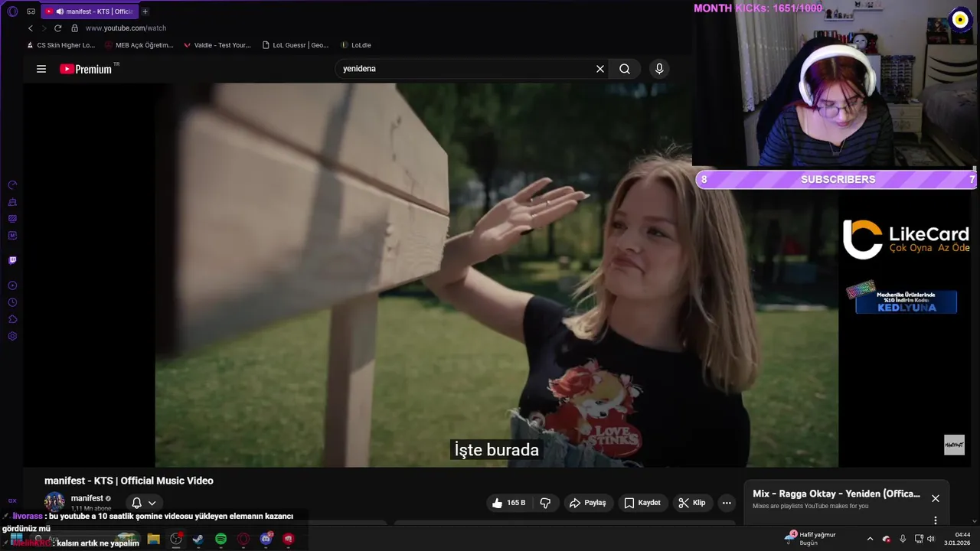Show hidden system tray icons chevron
The width and height of the screenshot is (980, 551).
[x=870, y=539]
